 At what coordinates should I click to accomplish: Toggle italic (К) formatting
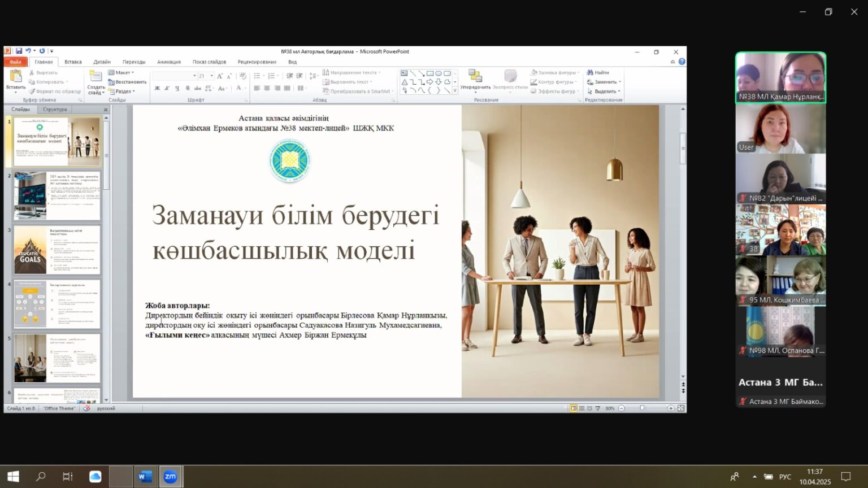coord(167,88)
